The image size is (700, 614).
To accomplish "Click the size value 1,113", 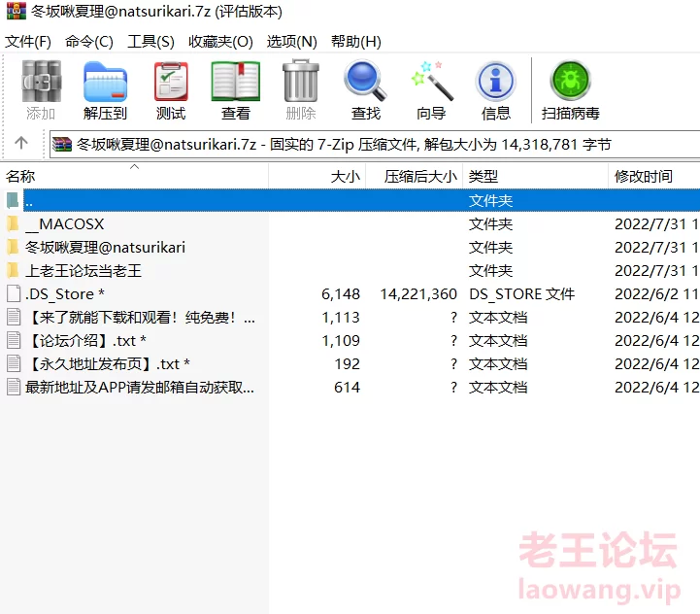I will pyautogui.click(x=341, y=317).
